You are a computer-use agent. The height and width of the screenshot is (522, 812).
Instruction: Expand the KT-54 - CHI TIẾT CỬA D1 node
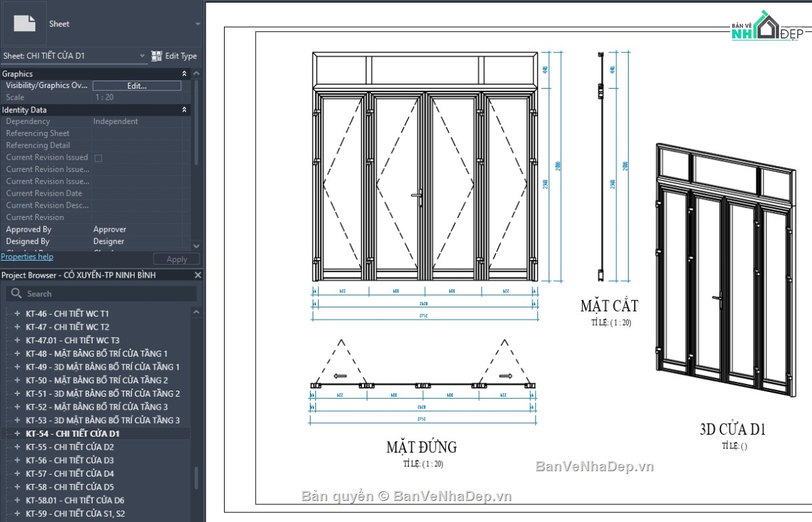[17, 433]
